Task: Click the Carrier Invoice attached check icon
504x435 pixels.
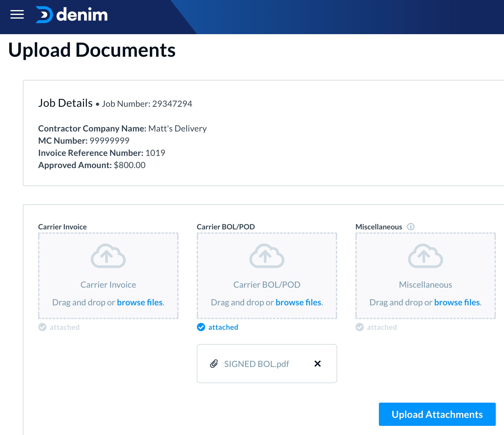Action: pos(42,327)
